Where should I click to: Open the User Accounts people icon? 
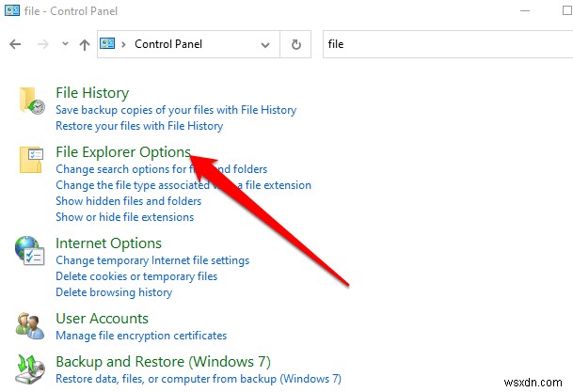coord(30,325)
